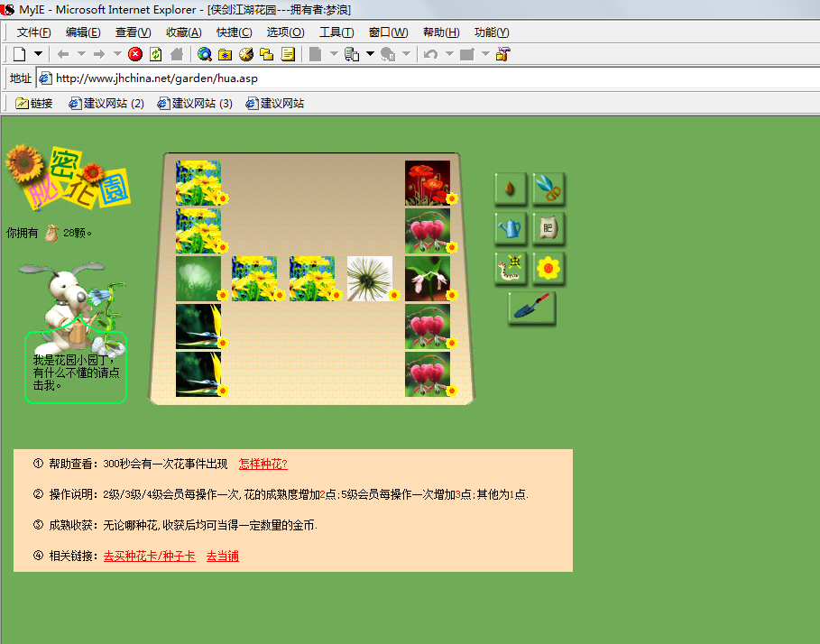Image resolution: width=820 pixels, height=644 pixels.
Task: Open the Forward history dropdown arrow
Action: click(x=117, y=54)
